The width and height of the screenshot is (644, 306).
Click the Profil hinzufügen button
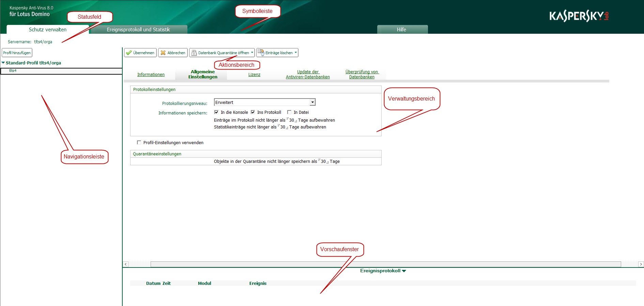click(17, 53)
